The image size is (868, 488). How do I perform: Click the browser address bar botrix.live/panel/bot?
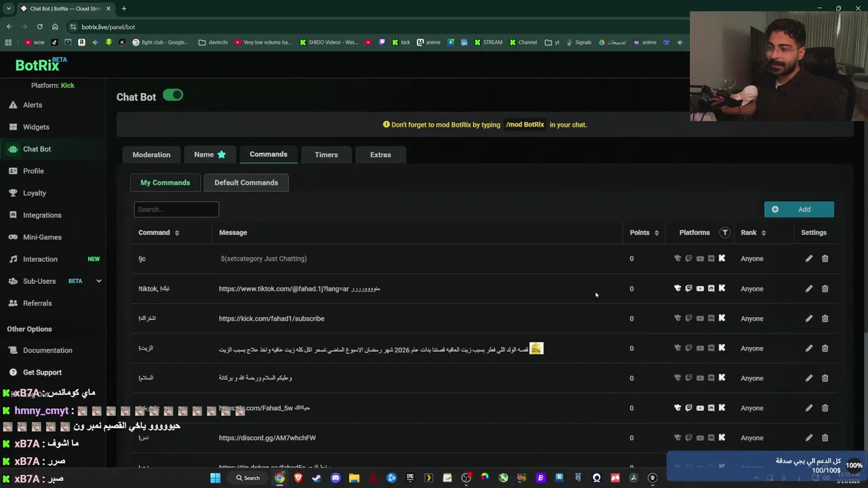(x=108, y=26)
